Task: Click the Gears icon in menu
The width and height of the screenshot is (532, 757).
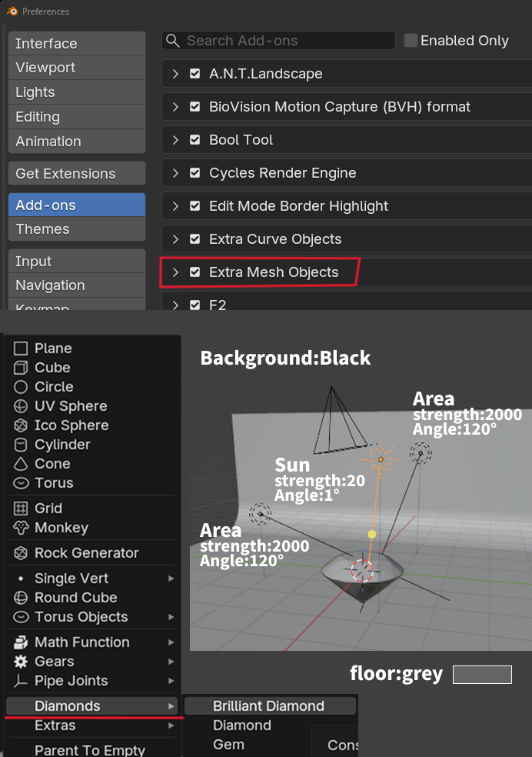Action: click(21, 662)
